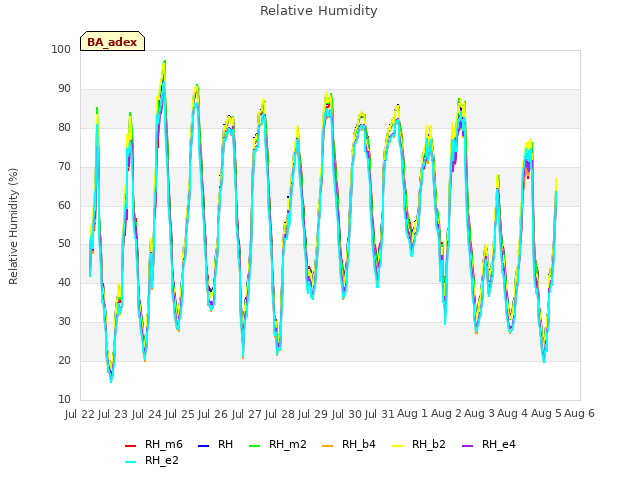Click the Aug 6 x-axis label
Screen dimensions: 640x480
(579, 414)
